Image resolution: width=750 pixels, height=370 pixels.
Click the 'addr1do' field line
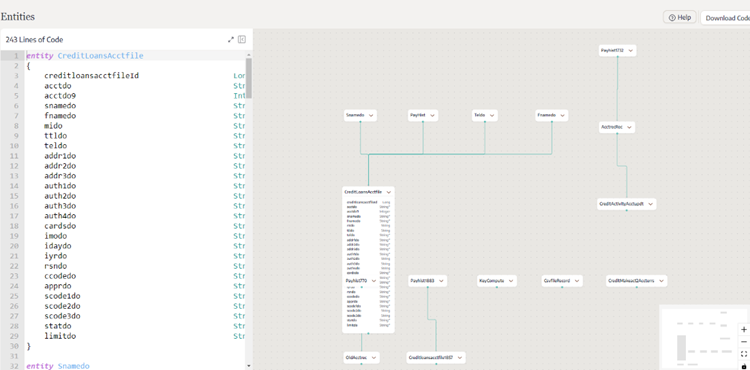click(x=60, y=156)
